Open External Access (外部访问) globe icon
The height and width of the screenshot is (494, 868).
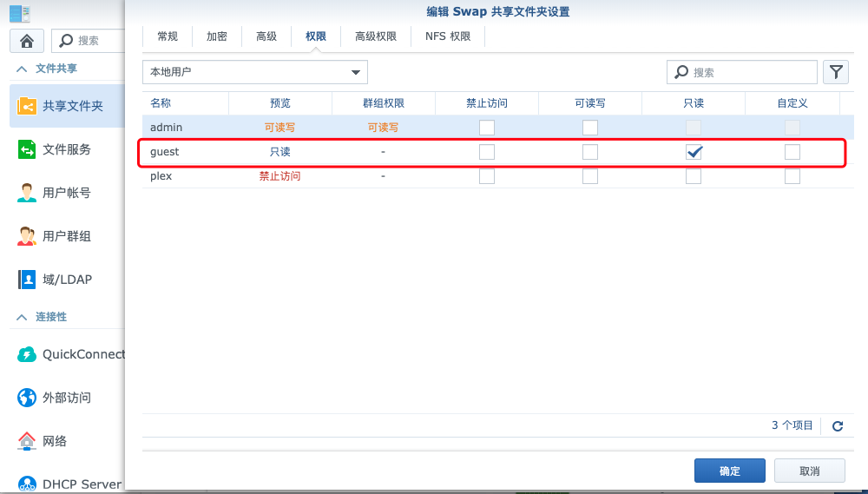click(x=27, y=398)
